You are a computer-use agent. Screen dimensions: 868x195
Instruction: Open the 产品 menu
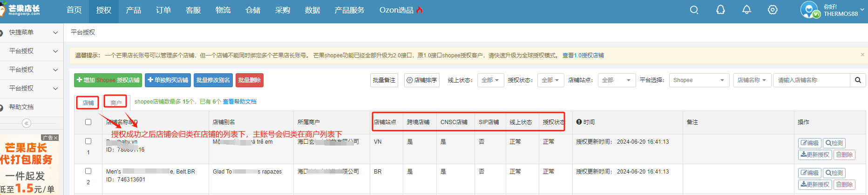134,10
